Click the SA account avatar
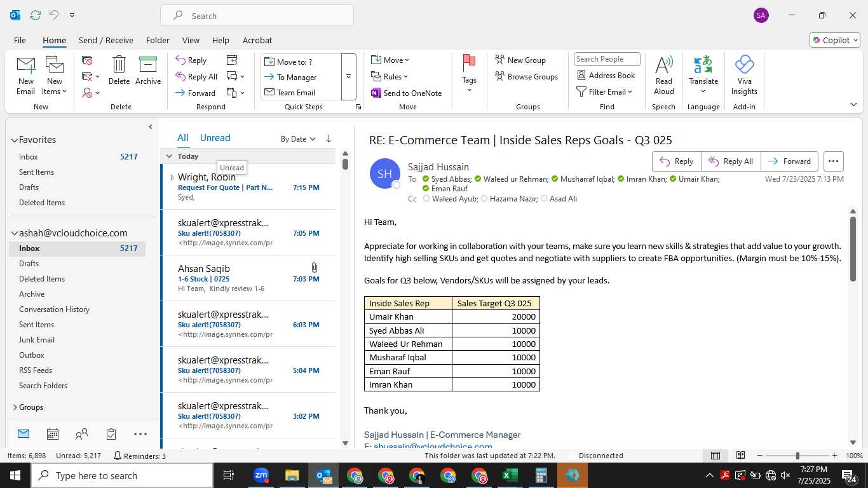This screenshot has height=488, width=868. pos(761,15)
